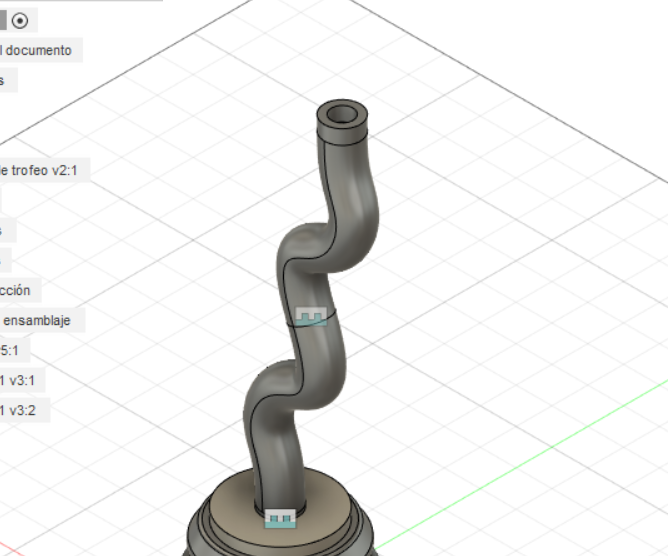This screenshot has width=668, height=556.
Task: Select the 'l documento' browser entry
Action: (x=37, y=50)
